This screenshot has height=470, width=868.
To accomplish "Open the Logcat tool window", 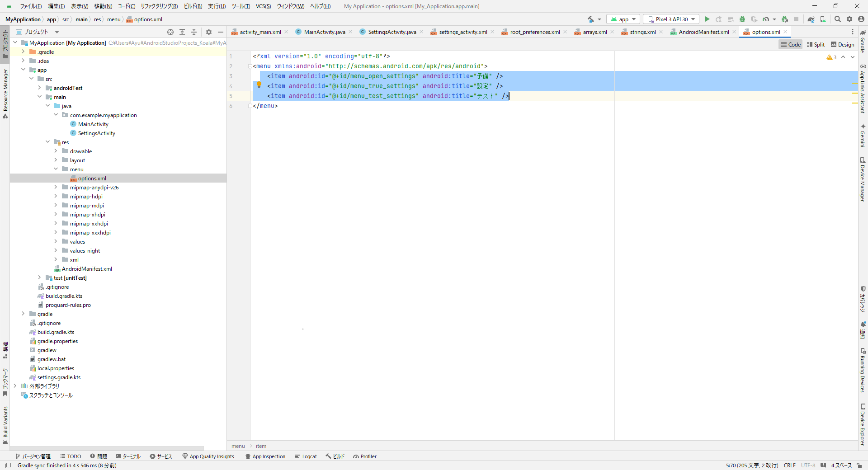I will [x=306, y=456].
